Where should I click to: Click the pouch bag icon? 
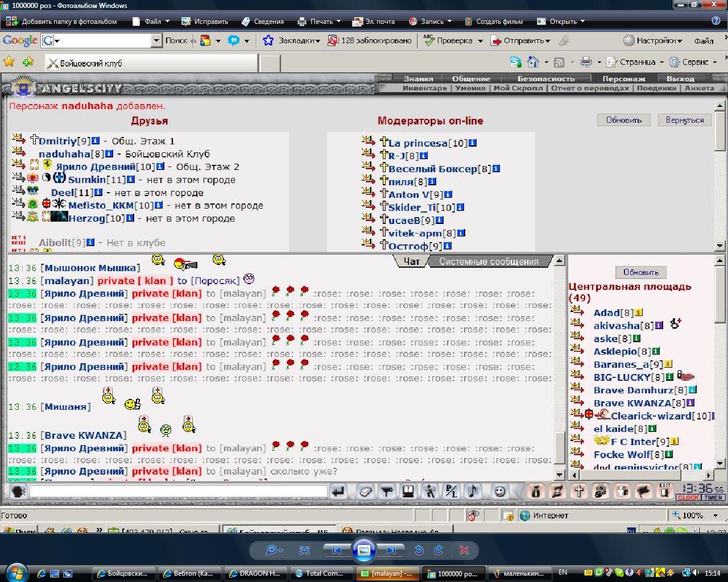(536, 491)
